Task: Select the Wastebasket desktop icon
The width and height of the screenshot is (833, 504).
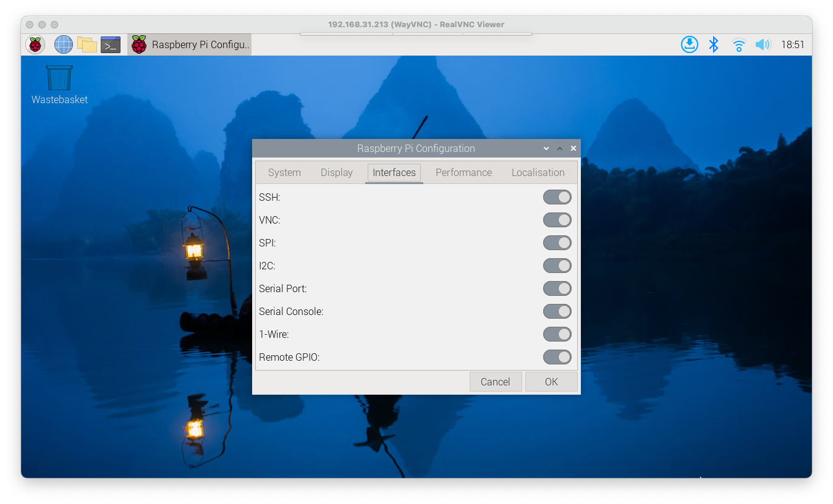Action: pos(59,85)
